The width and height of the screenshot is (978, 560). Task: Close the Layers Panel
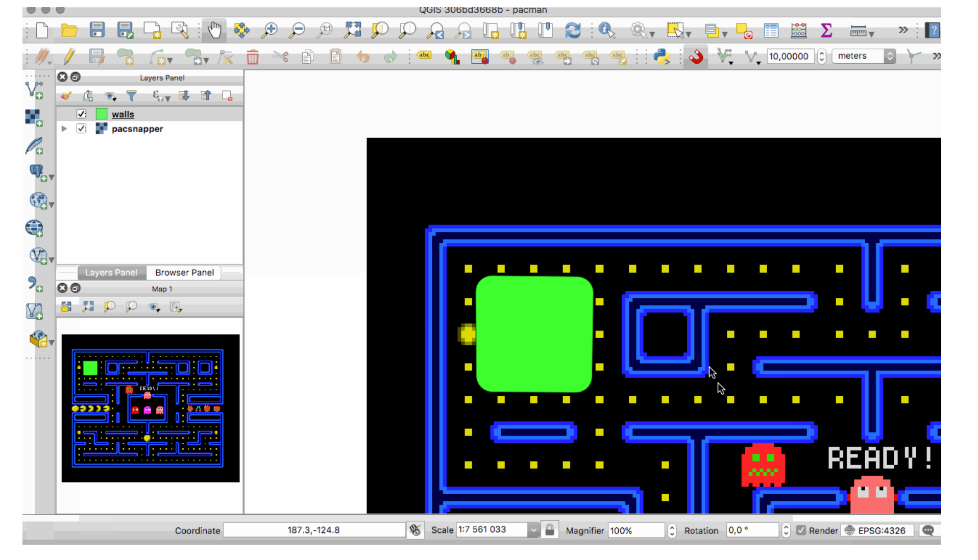pyautogui.click(x=62, y=77)
